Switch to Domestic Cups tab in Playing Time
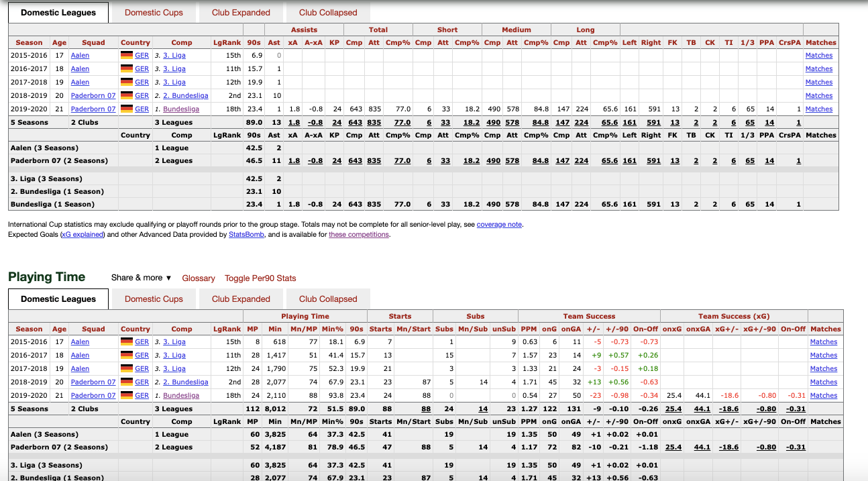 click(154, 299)
